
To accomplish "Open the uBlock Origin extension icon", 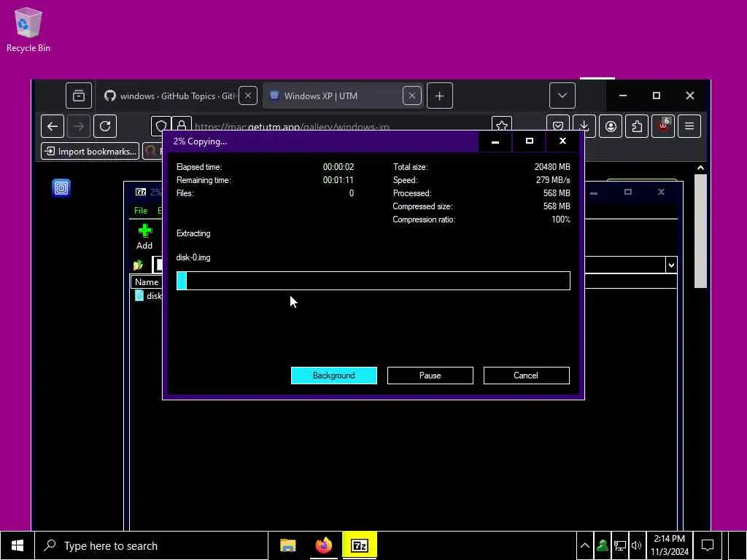I will click(x=663, y=126).
